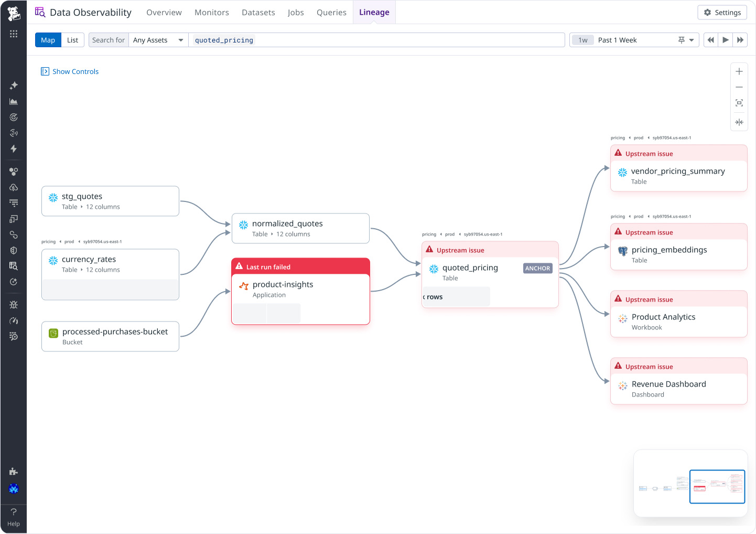This screenshot has width=756, height=534.
Task: Open the apps grid menu icon
Action: (14, 34)
